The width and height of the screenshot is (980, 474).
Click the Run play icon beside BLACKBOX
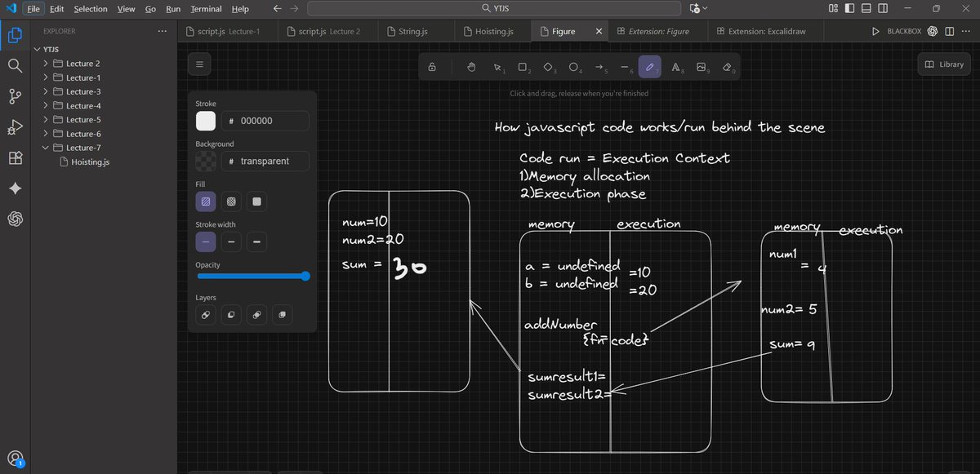point(876,31)
